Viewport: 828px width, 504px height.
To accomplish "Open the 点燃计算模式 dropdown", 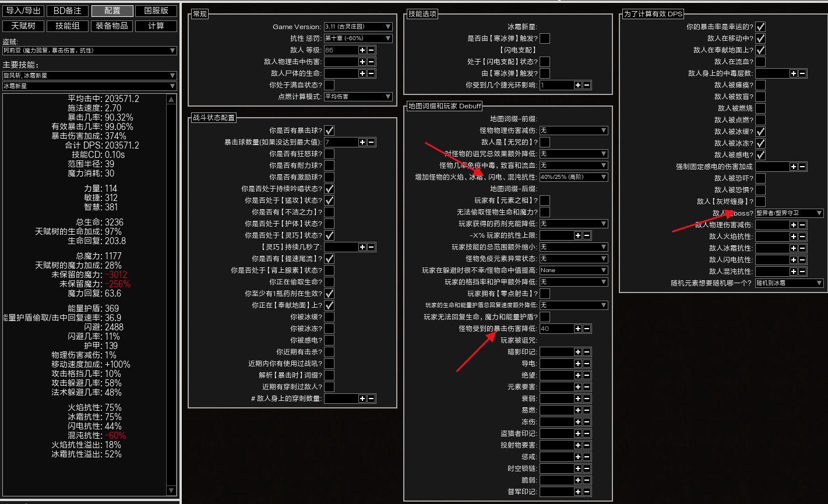I will pyautogui.click(x=358, y=97).
